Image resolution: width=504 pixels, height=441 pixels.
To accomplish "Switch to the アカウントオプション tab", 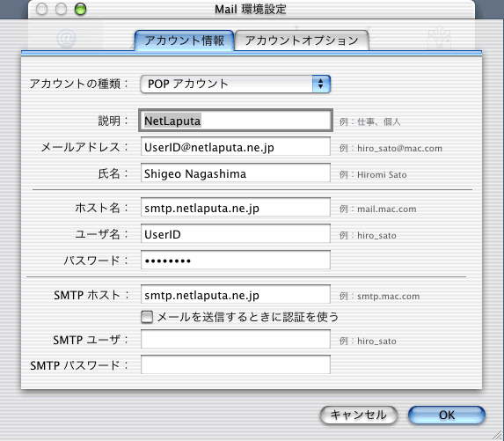I will point(302,40).
